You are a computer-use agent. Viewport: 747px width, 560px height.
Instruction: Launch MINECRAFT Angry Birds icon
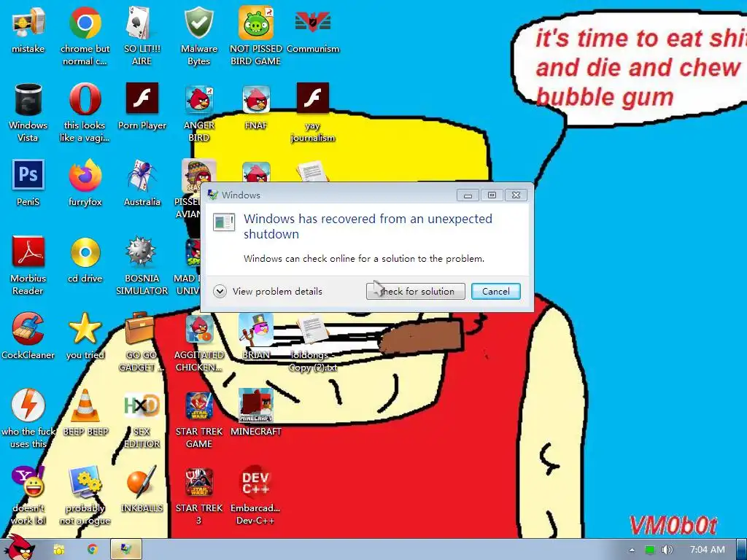click(256, 405)
